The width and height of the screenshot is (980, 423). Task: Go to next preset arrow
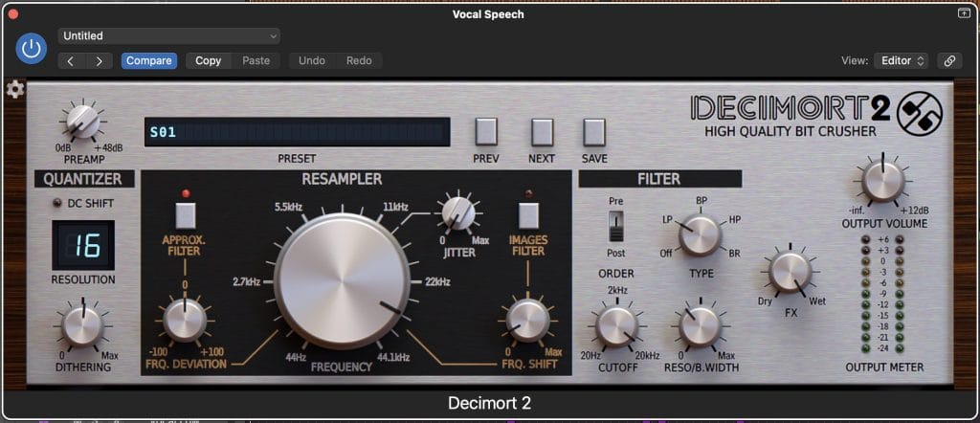pyautogui.click(x=100, y=60)
